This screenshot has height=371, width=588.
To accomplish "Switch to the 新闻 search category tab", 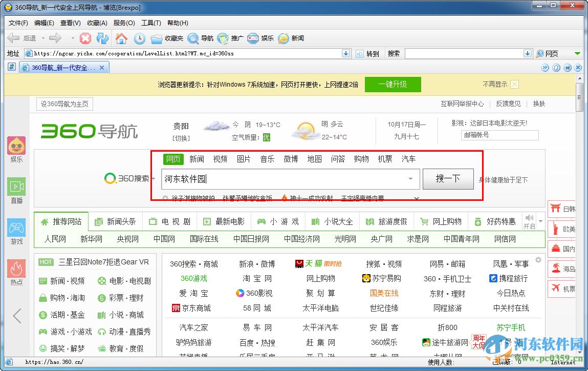I will pyautogui.click(x=197, y=159).
